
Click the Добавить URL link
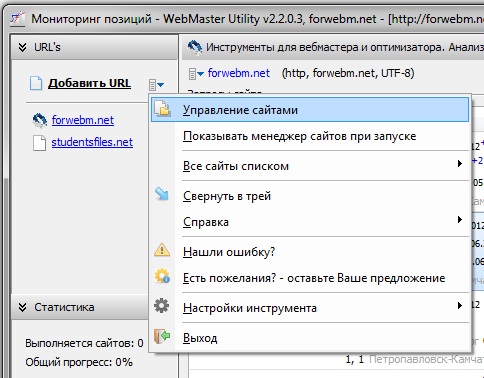coord(89,83)
